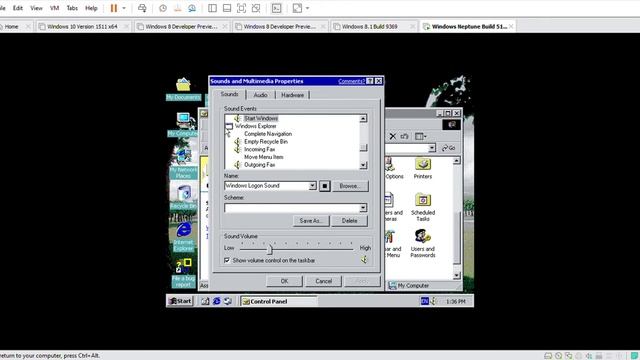Open the File a bug report shortcut
640x360 pixels.
(x=183, y=273)
